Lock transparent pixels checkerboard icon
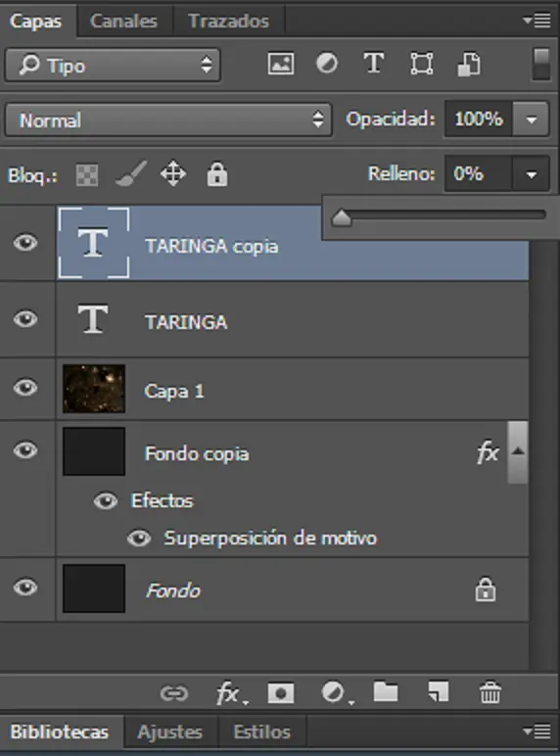 87,174
